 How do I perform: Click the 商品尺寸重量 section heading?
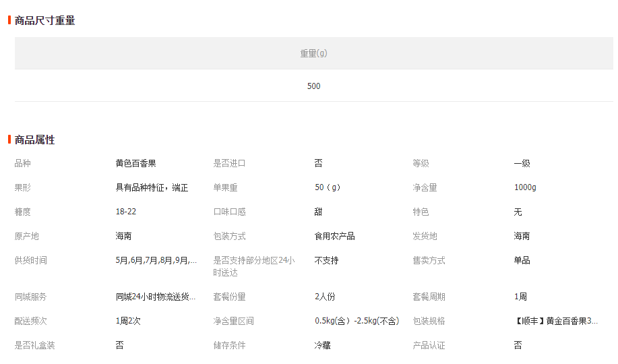pyautogui.click(x=44, y=21)
